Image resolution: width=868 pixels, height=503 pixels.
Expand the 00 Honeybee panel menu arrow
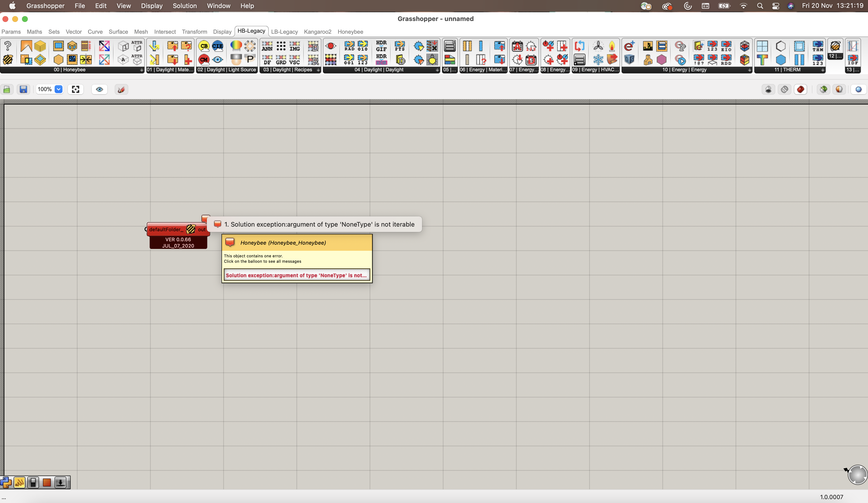click(x=141, y=70)
